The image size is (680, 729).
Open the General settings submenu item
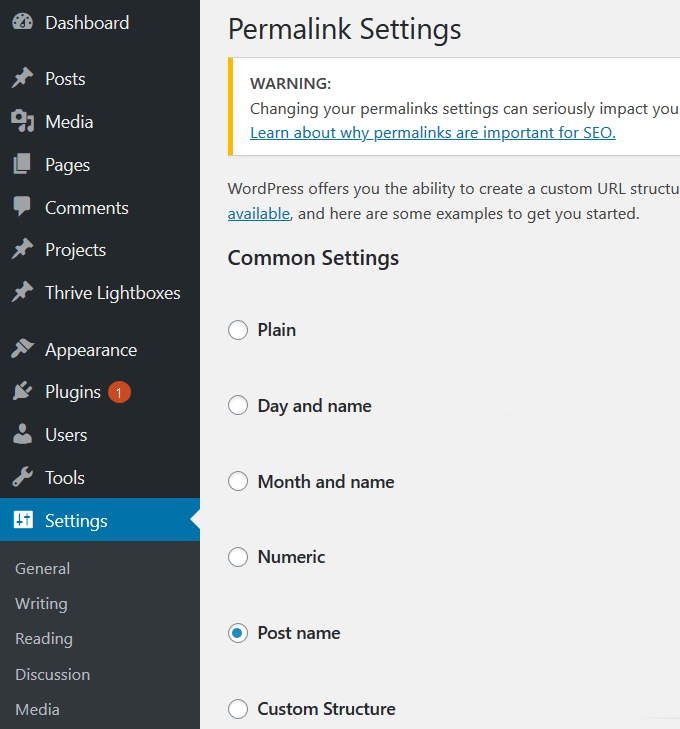pyautogui.click(x=43, y=569)
